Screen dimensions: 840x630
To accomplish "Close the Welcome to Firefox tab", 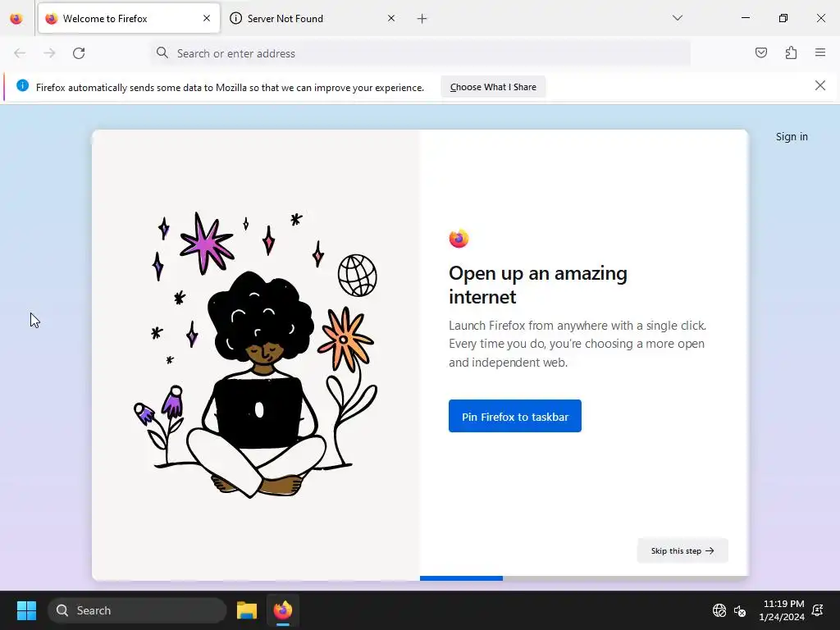I will pyautogui.click(x=206, y=18).
